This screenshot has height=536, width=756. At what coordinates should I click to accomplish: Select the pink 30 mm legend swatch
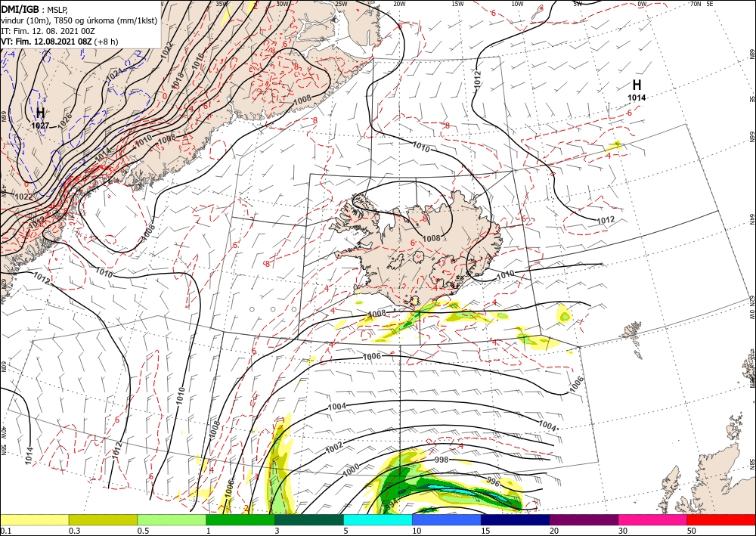[x=653, y=519]
